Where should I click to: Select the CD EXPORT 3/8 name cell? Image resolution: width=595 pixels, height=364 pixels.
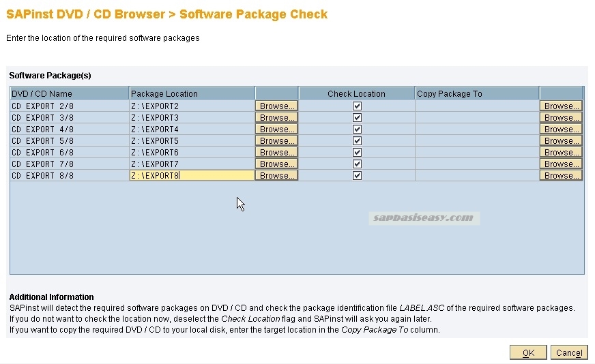(x=70, y=117)
